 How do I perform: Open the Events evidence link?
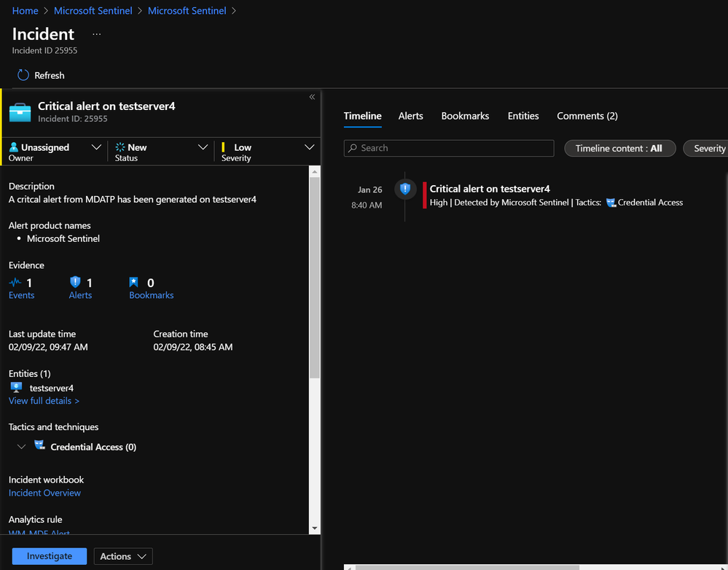21,295
